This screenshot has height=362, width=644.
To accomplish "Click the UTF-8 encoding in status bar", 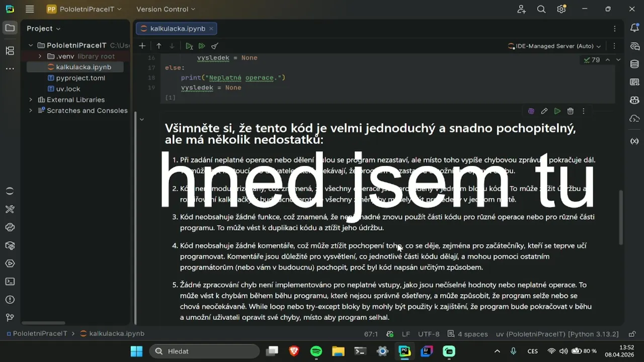I will pyautogui.click(x=429, y=334).
